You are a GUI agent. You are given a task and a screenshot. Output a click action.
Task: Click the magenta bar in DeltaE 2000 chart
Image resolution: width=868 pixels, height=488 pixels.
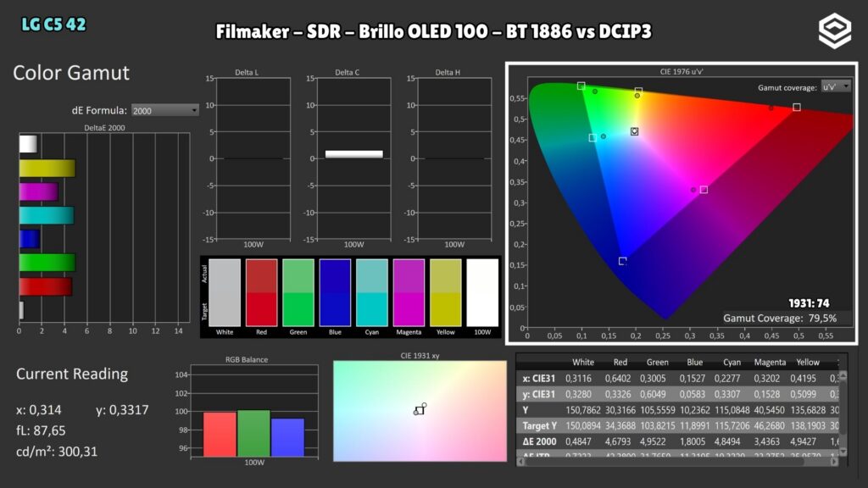tap(39, 192)
